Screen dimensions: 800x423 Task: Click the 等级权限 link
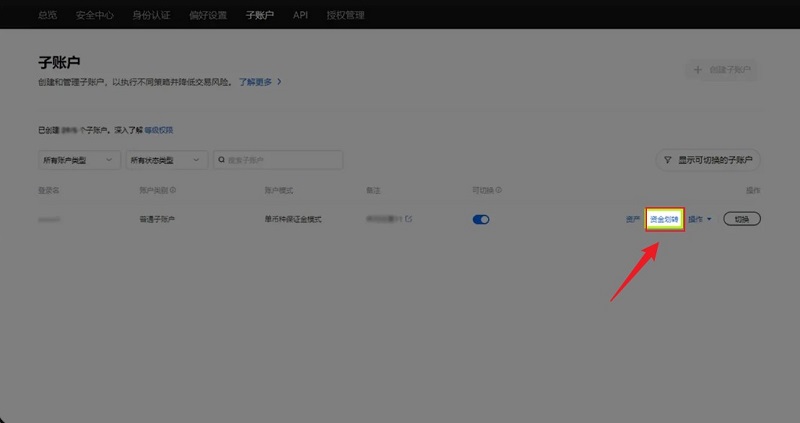pyautogui.click(x=160, y=130)
